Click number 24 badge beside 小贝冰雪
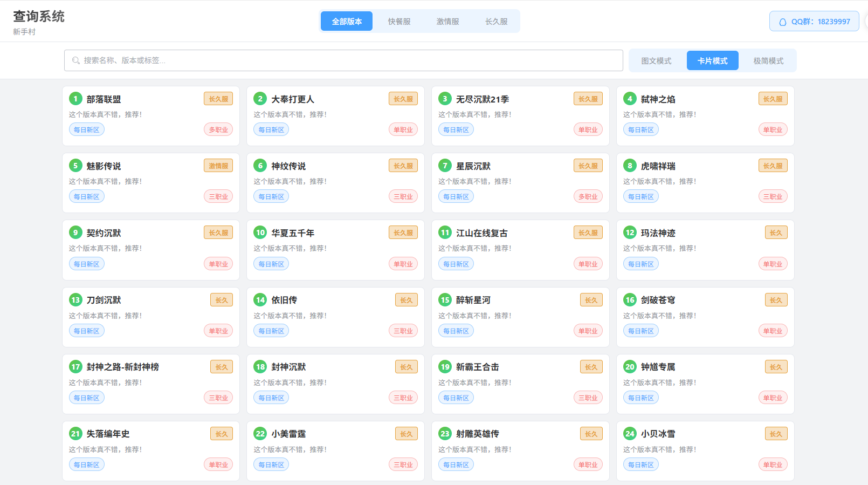The height and width of the screenshot is (485, 868). pos(630,434)
